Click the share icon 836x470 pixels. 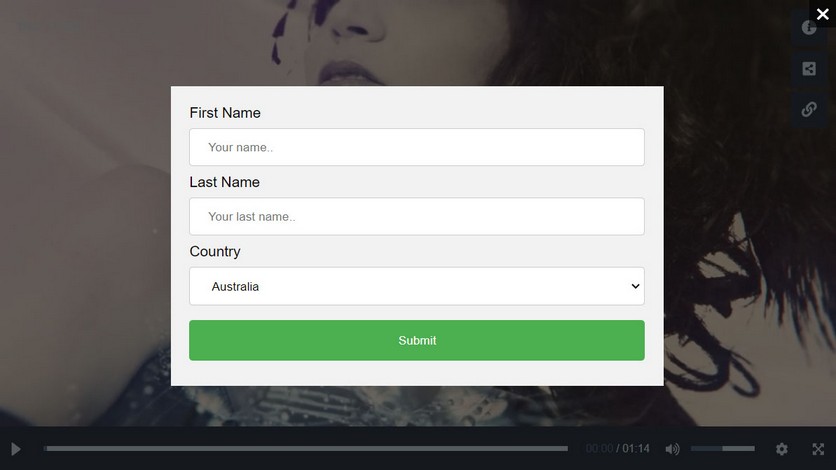[x=809, y=69]
